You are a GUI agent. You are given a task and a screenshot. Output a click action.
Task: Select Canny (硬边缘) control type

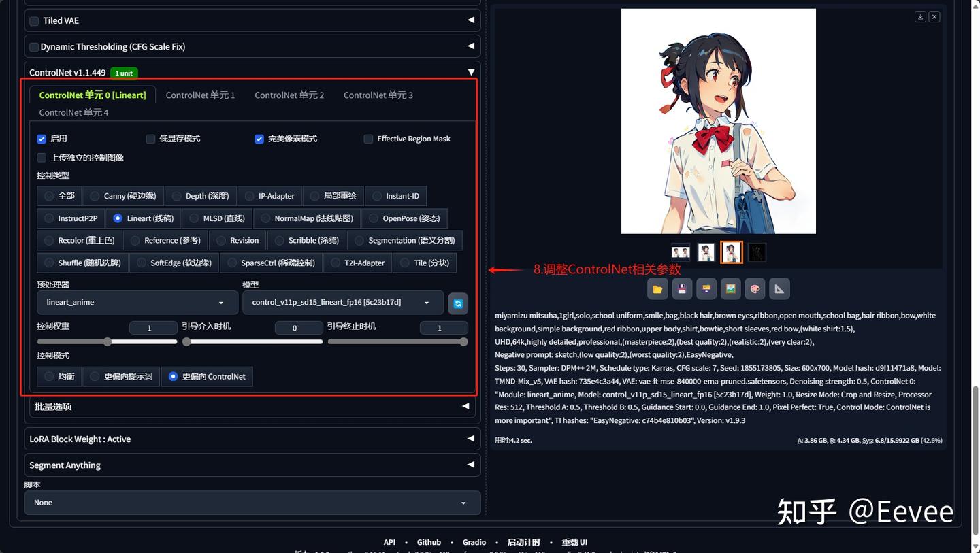click(123, 196)
